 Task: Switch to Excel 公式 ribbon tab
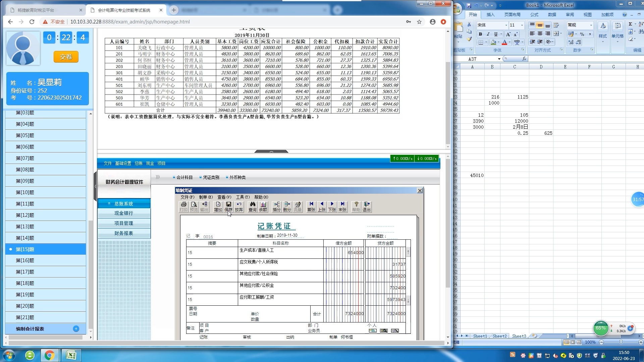(x=534, y=15)
